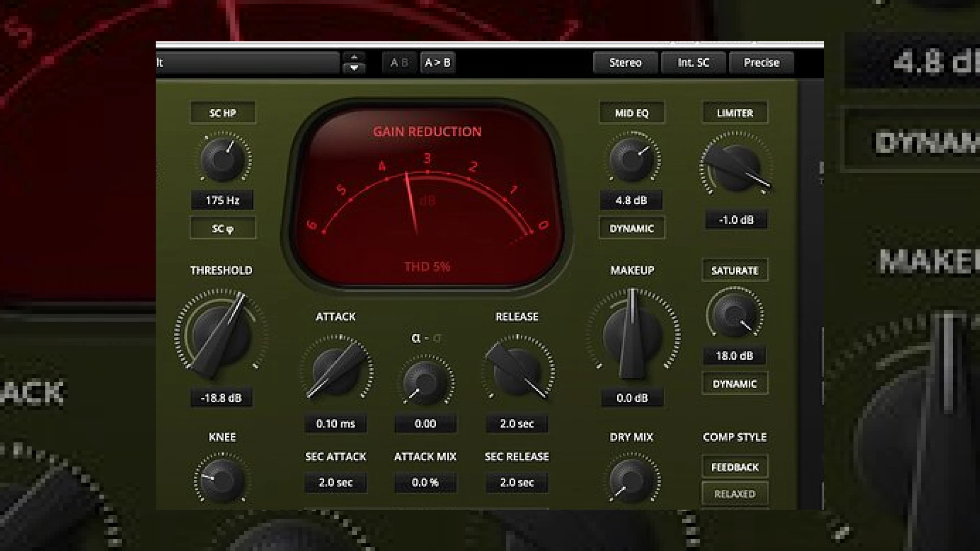This screenshot has height=551, width=980.
Task: Click the ATTACK MIX 0.0 % value
Action: coord(425,483)
